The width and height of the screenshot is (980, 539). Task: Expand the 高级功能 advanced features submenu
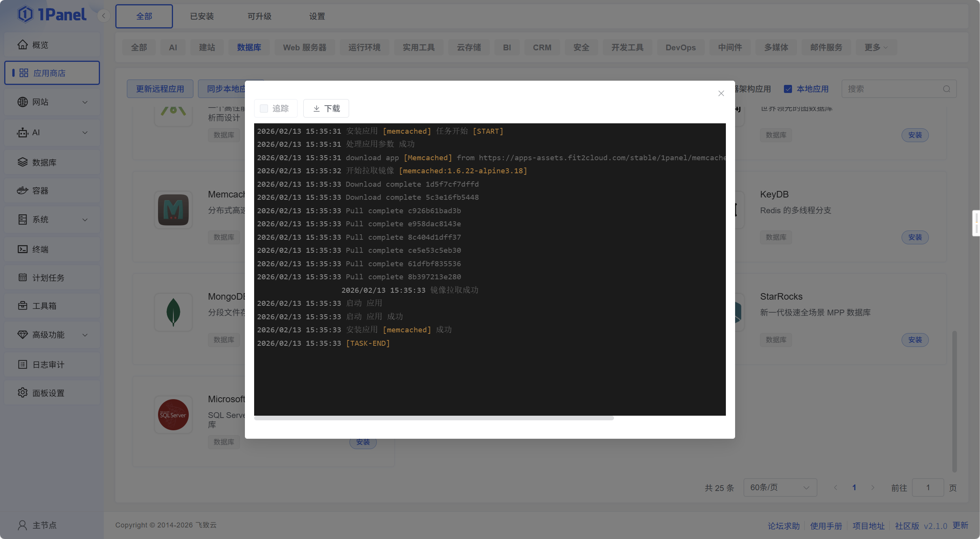[85, 335]
